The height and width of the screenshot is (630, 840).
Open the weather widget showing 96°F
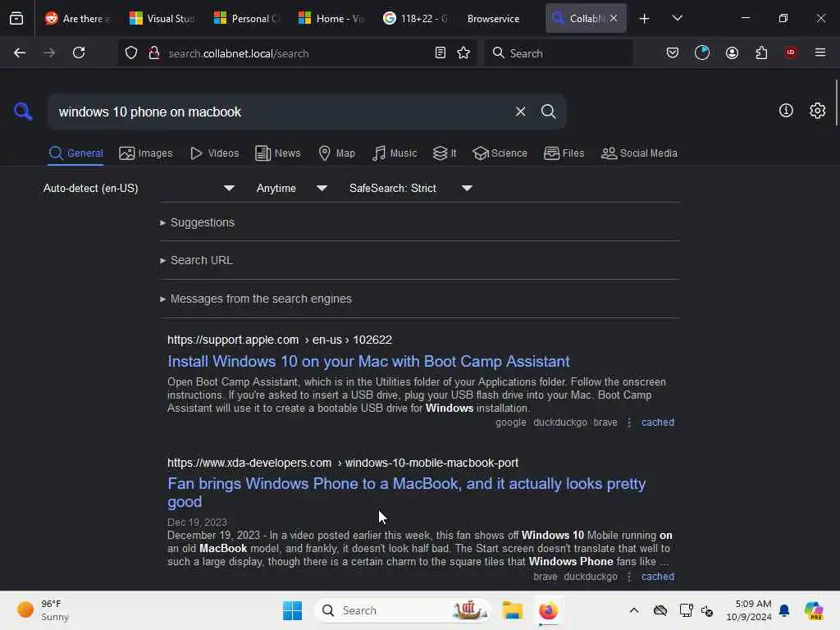(x=43, y=610)
